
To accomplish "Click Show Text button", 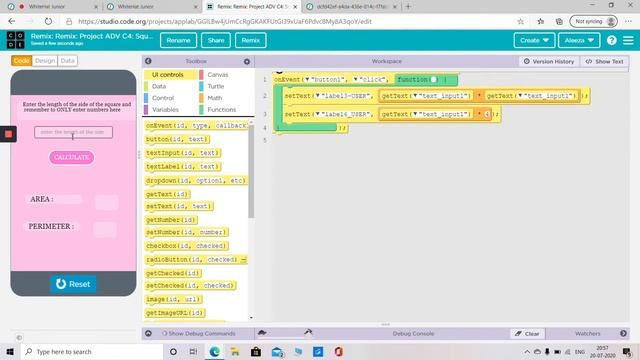I will tap(605, 61).
